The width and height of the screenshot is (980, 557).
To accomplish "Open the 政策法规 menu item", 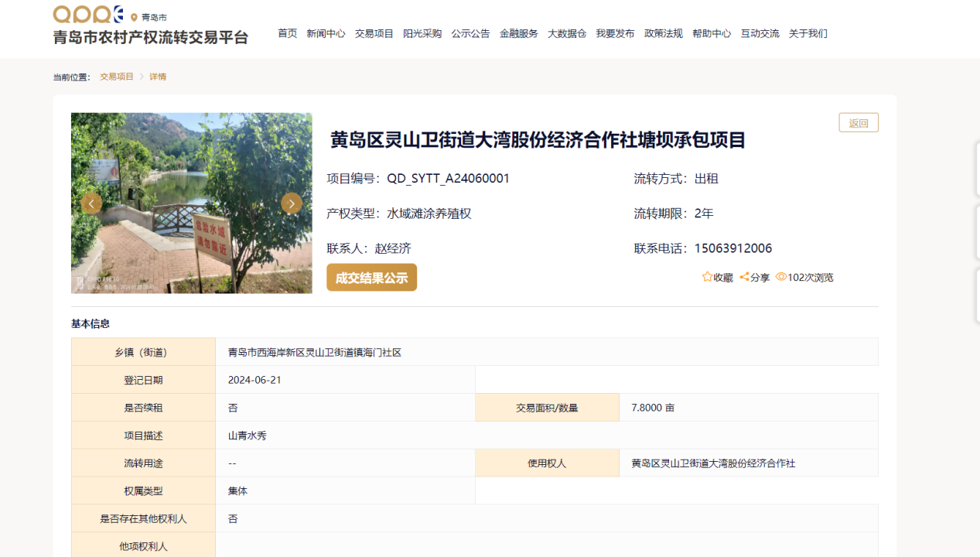I will click(x=664, y=33).
